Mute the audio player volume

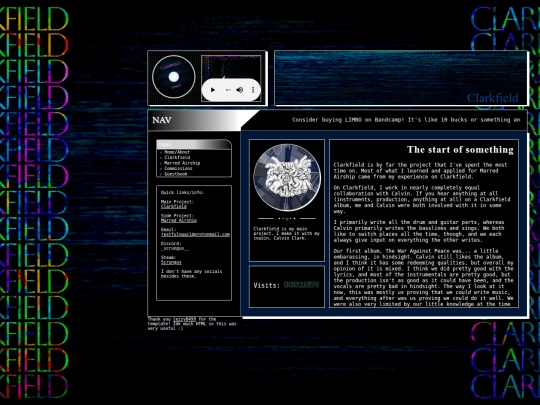240,90
